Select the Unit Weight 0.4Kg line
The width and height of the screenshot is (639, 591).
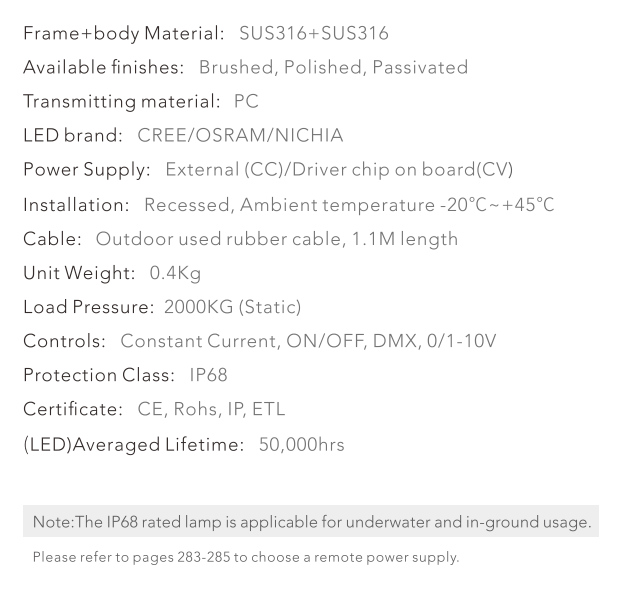113,272
